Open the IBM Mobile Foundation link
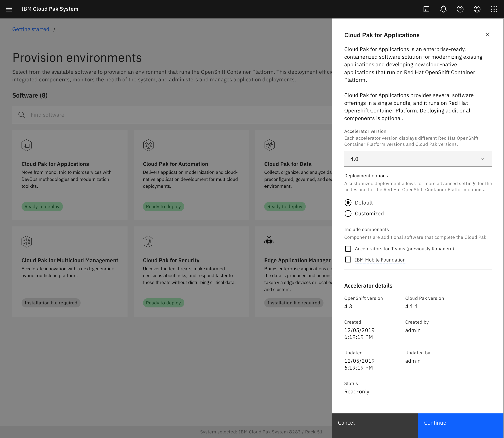504x438 pixels. point(380,260)
